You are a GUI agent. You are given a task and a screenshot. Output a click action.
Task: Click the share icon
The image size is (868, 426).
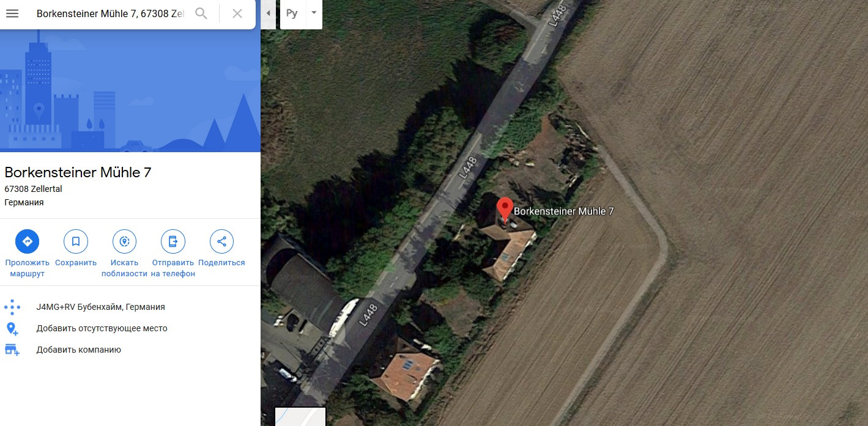(x=221, y=241)
